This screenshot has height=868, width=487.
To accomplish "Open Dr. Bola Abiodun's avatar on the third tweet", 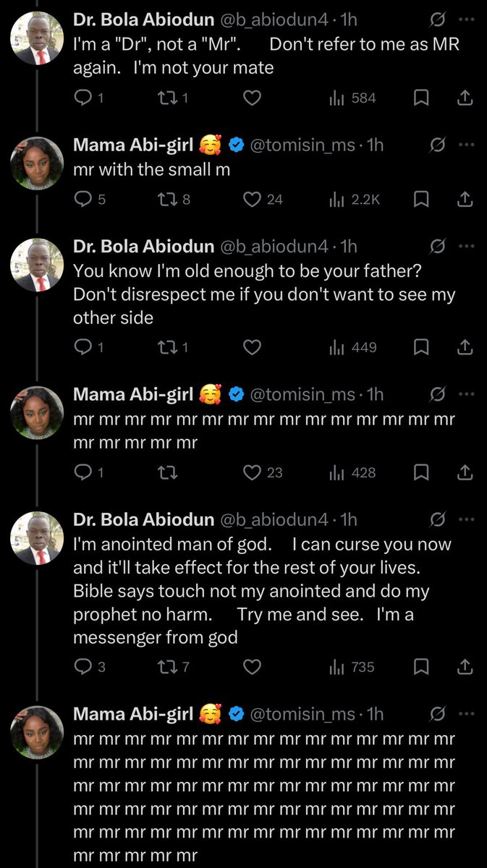I will click(37, 265).
